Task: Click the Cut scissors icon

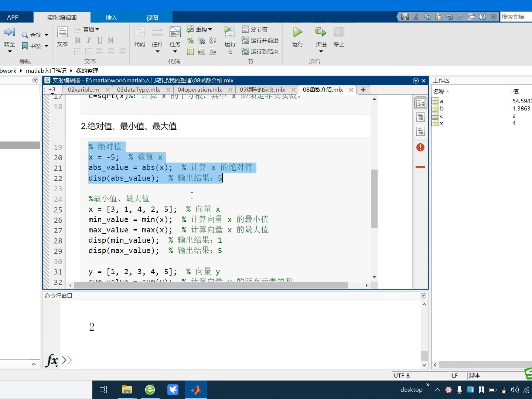Action: coord(416,17)
